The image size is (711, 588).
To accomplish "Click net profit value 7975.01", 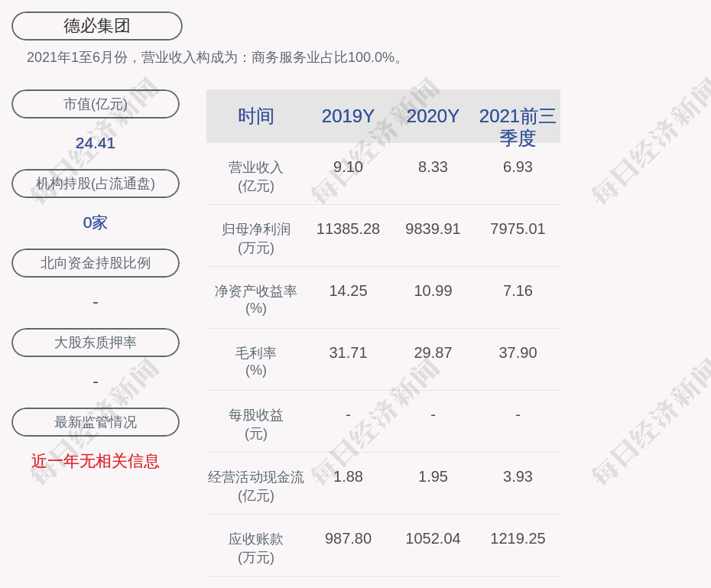I will 518,229.
